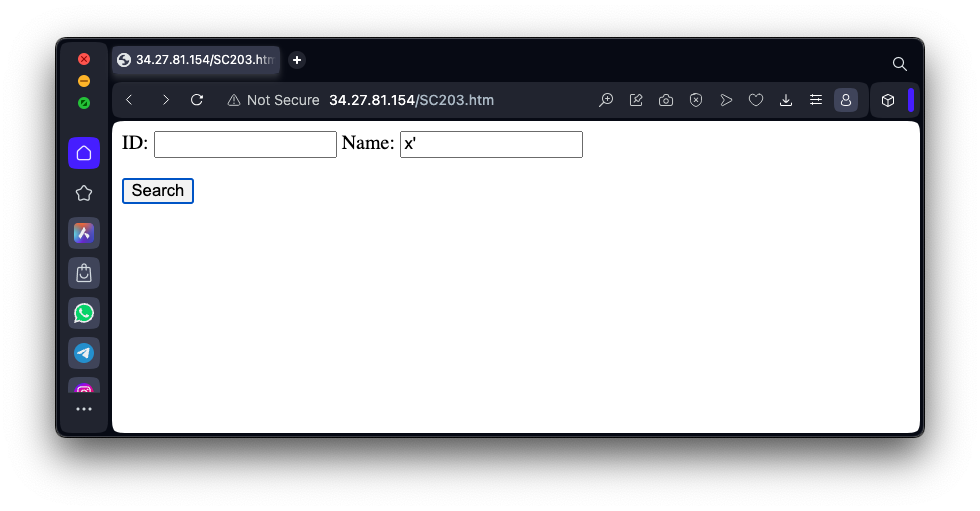
Task: Open the user profile account icon
Action: coord(846,100)
